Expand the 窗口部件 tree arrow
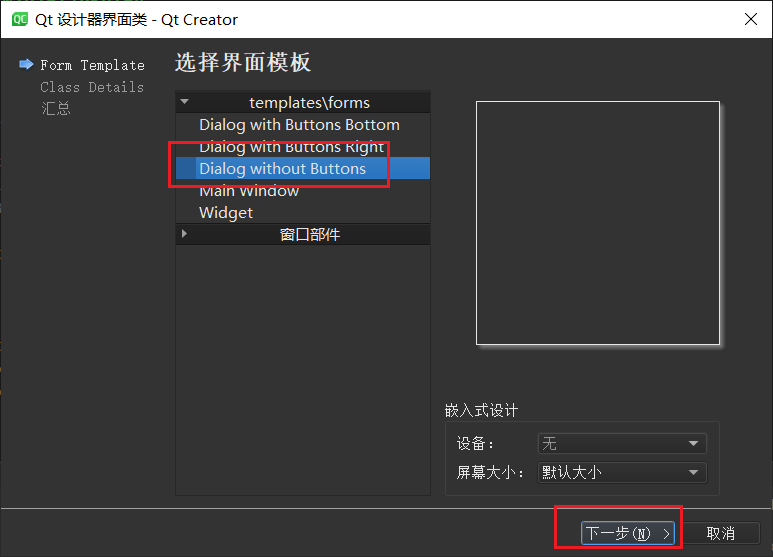The height and width of the screenshot is (557, 773). click(x=184, y=235)
